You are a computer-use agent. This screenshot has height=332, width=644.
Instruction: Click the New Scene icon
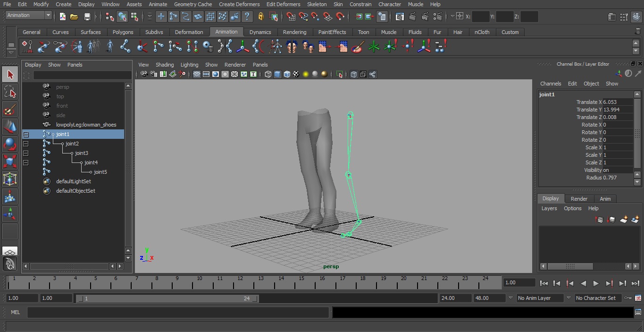click(x=62, y=17)
